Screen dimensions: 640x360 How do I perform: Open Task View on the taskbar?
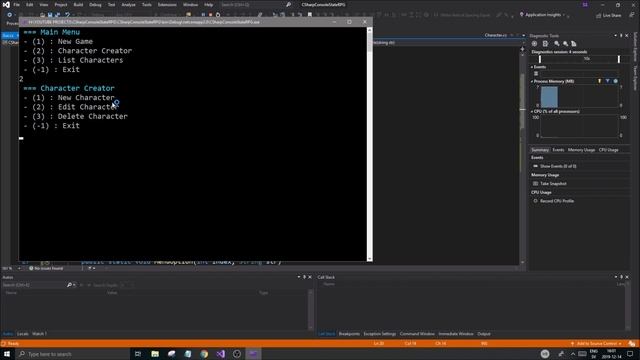click(x=138, y=354)
